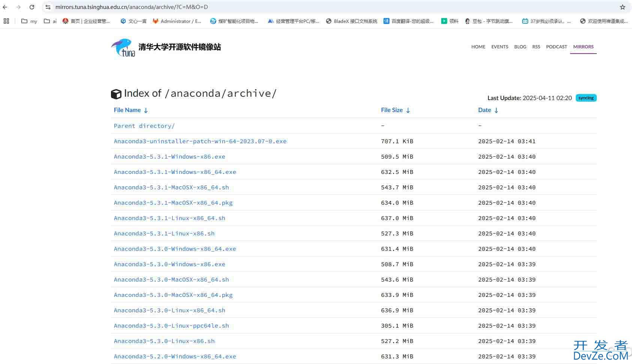Download Anaconda3-5.3.0-Windows-x86.exe
The width and height of the screenshot is (632, 364).
pos(169,264)
